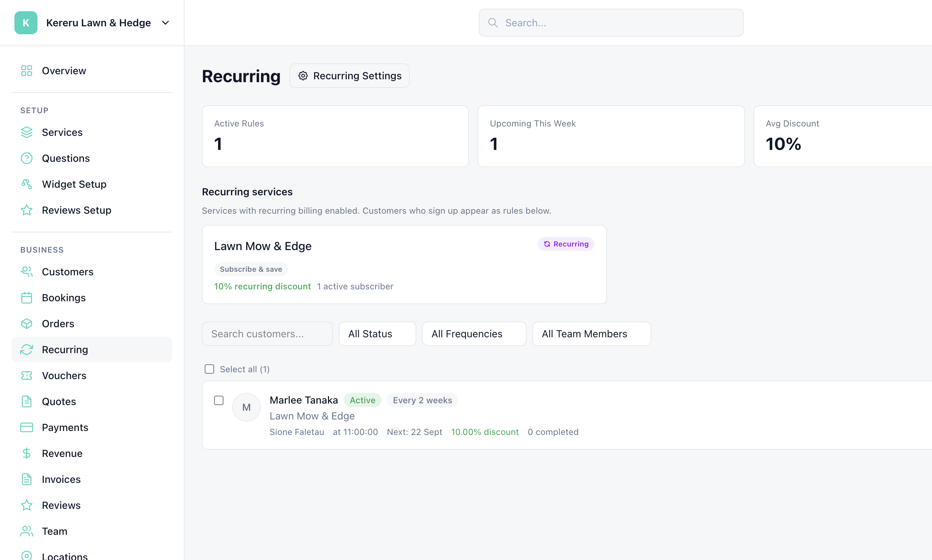Click the Vouchers ticket icon
The image size is (932, 560).
pos(26,375)
